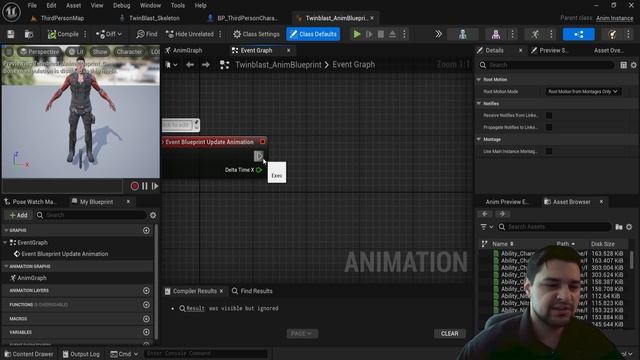Select the active Blueprint mode icon
The height and width of the screenshot is (360, 640).
click(579, 34)
